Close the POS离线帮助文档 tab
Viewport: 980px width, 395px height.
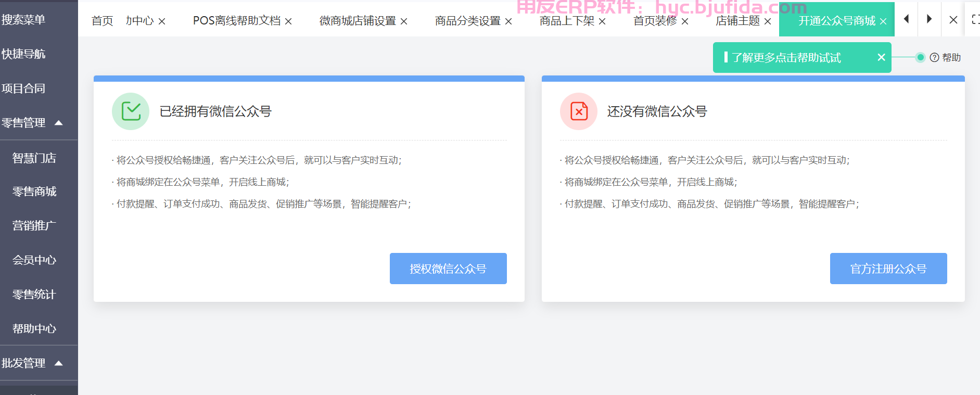click(x=288, y=21)
